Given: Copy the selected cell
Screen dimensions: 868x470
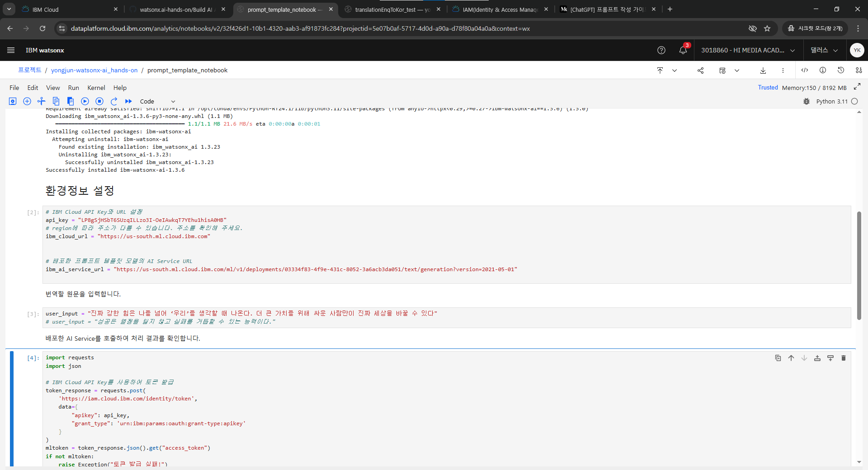Looking at the screenshot, I should [56, 101].
